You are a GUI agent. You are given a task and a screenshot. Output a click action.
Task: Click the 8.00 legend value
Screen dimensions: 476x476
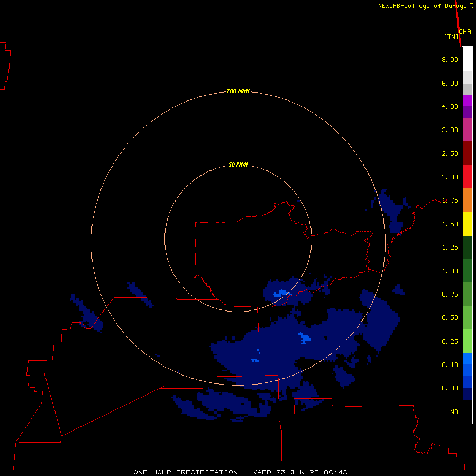(x=450, y=59)
